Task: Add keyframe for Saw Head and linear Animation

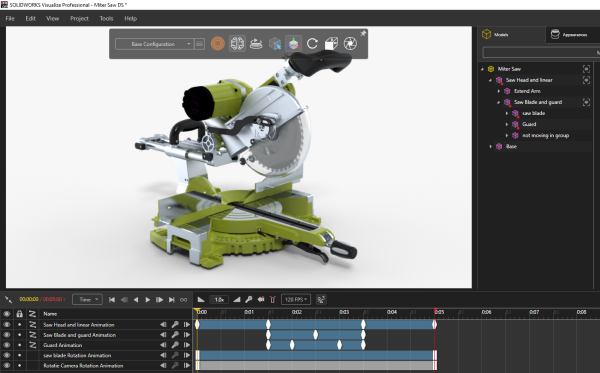Action: [x=175, y=324]
